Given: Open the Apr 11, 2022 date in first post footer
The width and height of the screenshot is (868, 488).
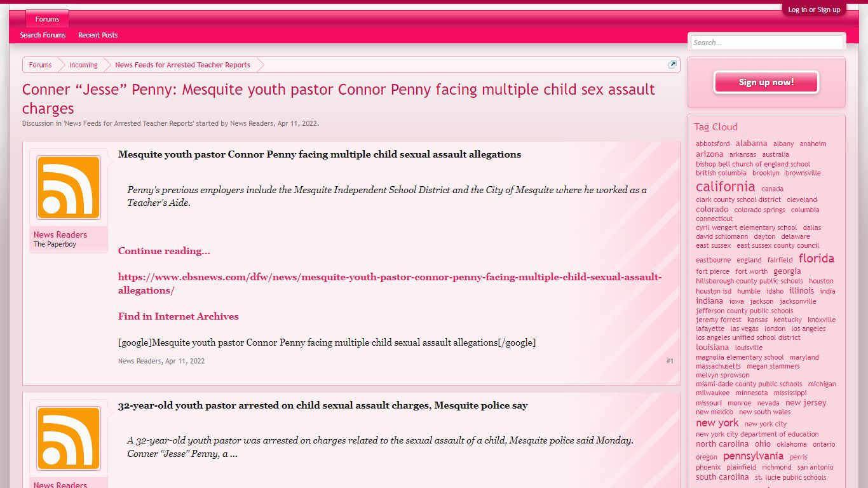Looking at the screenshot, I should 185,361.
